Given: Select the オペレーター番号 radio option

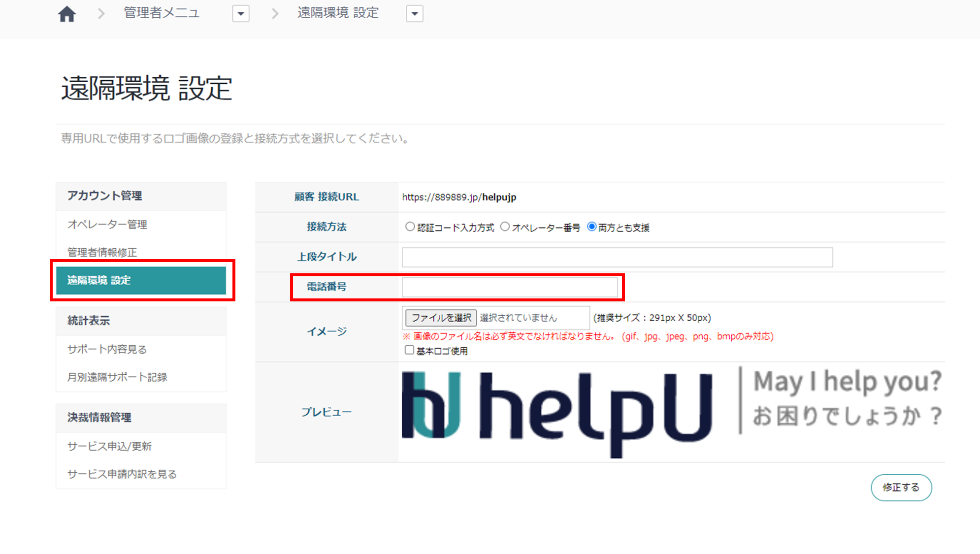Looking at the screenshot, I should (505, 227).
